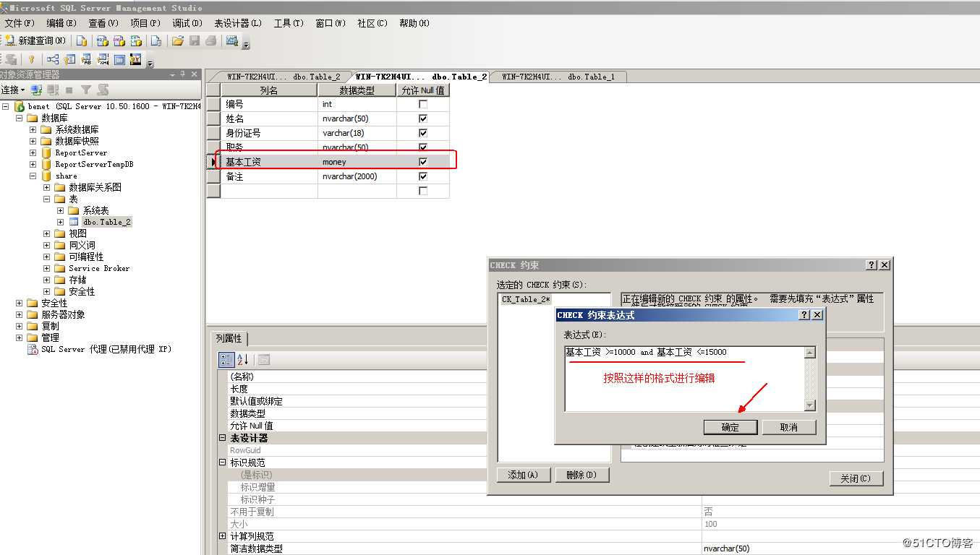The image size is (980, 555).
Task: Click the Object Explorer refresh icon
Action: pyautogui.click(x=103, y=90)
